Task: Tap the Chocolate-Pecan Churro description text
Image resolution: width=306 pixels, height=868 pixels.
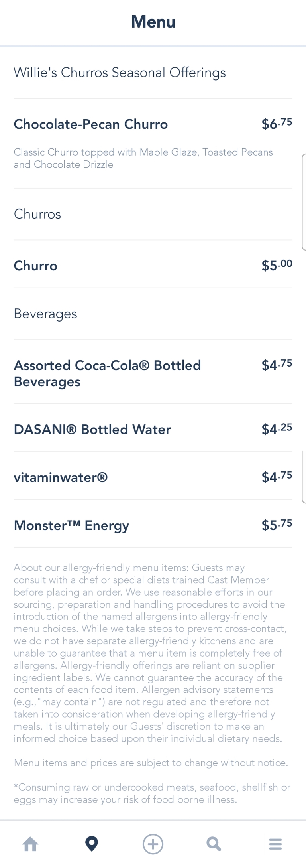Action: pos(143,158)
